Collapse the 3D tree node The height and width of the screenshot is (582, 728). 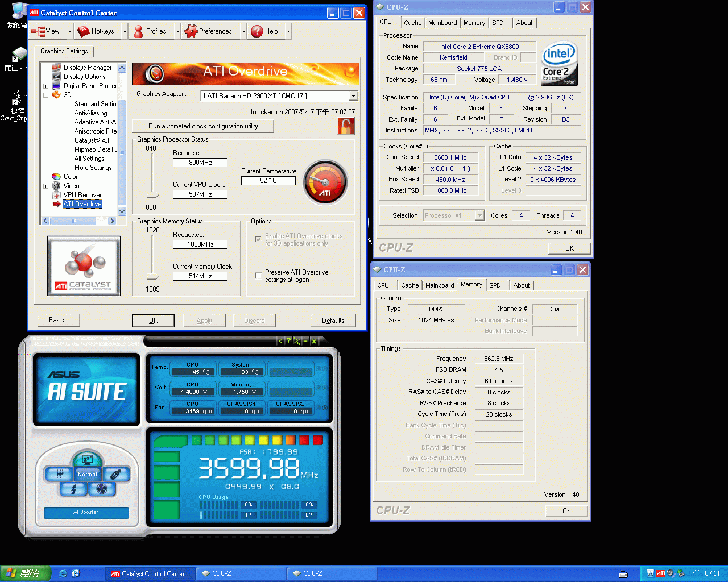45,95
